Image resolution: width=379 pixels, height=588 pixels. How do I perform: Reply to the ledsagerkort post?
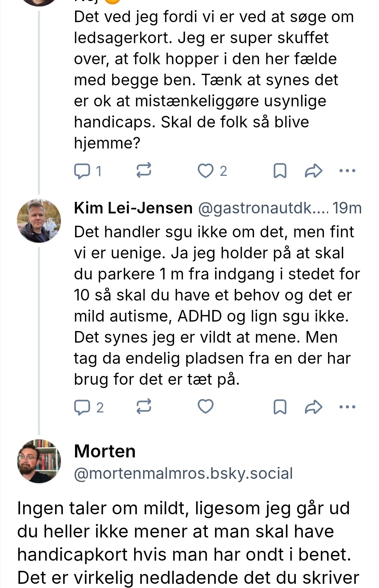(x=82, y=171)
